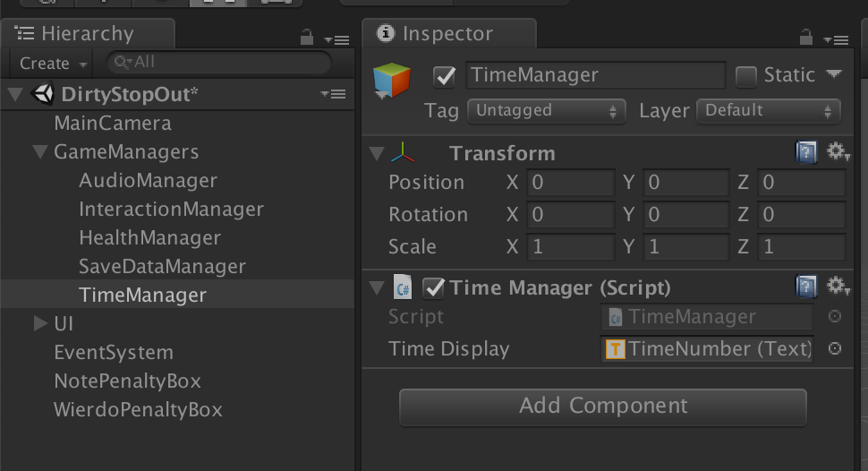Viewport: 868px width, 471px height.
Task: Disable the Time Manager script checkbox
Action: click(434, 287)
